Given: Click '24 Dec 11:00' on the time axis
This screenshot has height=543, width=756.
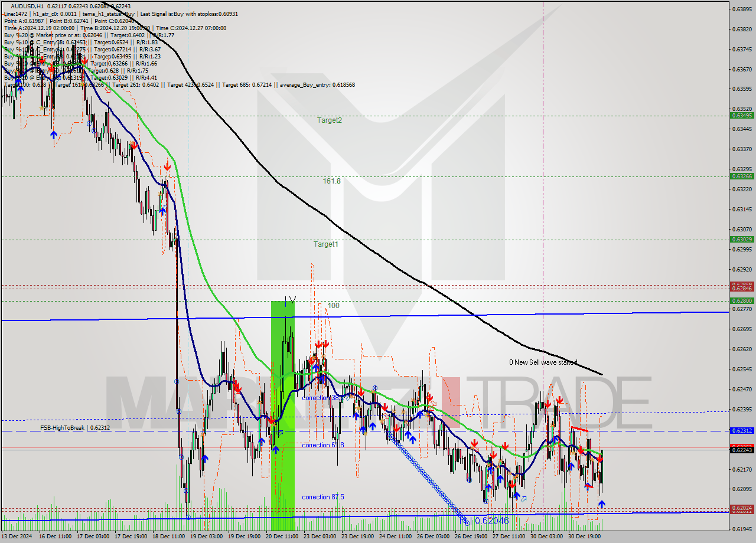Looking at the screenshot, I should (x=395, y=537).
